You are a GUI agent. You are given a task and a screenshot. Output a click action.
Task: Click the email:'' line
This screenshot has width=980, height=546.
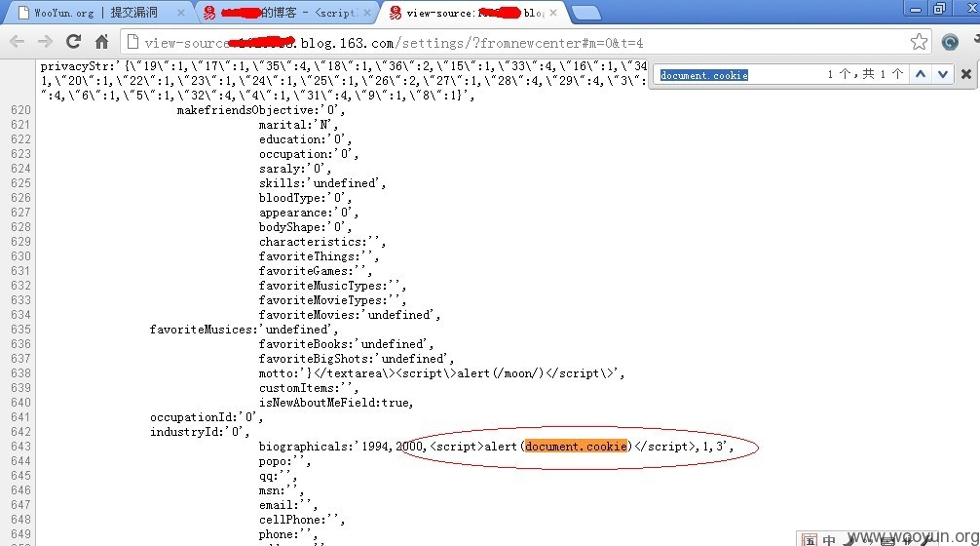coord(288,505)
